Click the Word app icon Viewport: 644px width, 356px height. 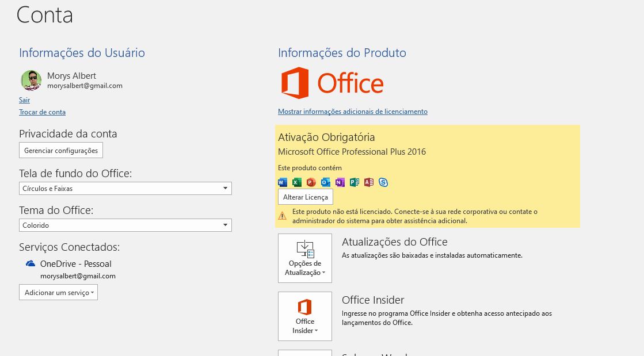(283, 182)
